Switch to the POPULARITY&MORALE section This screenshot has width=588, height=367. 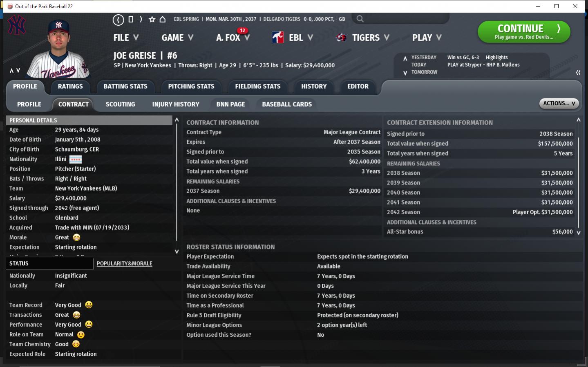click(124, 264)
